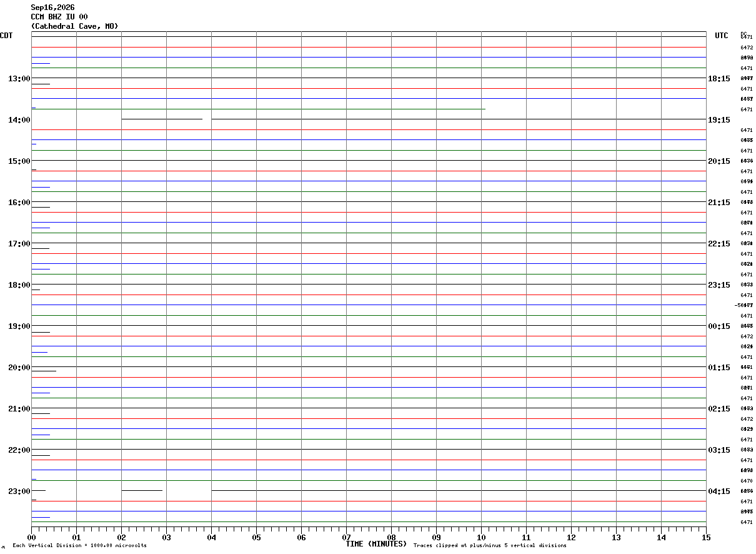Click the 00 minute axis tick label

(31, 537)
